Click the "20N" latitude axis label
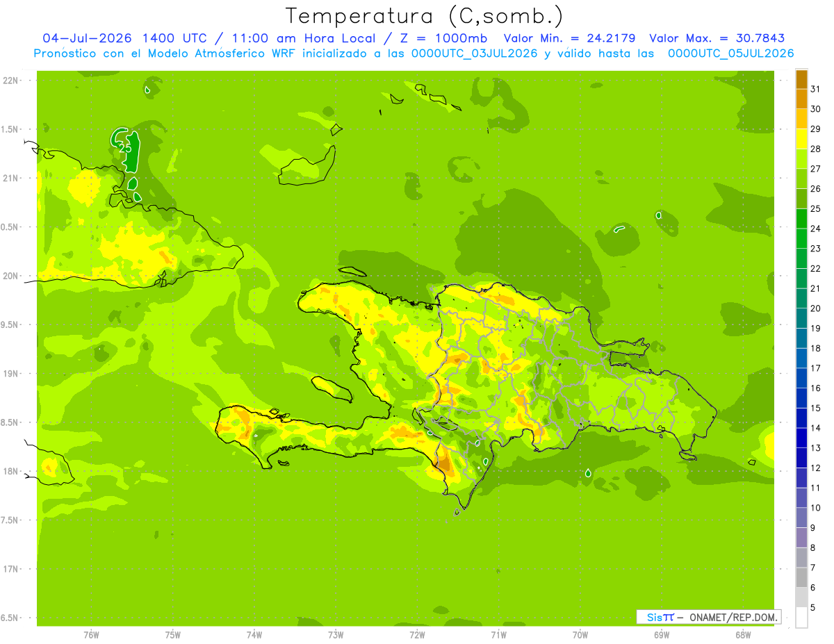The image size is (834, 644). pyautogui.click(x=10, y=276)
